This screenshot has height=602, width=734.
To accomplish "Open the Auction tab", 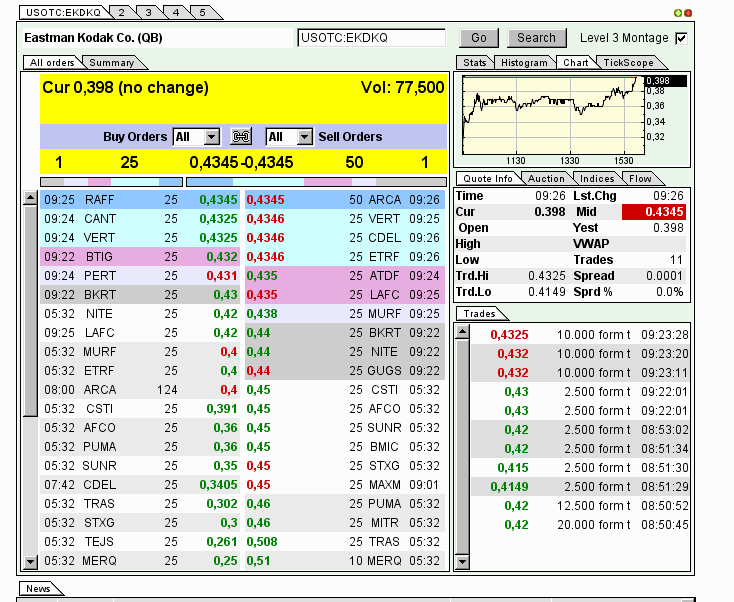I will (546, 179).
